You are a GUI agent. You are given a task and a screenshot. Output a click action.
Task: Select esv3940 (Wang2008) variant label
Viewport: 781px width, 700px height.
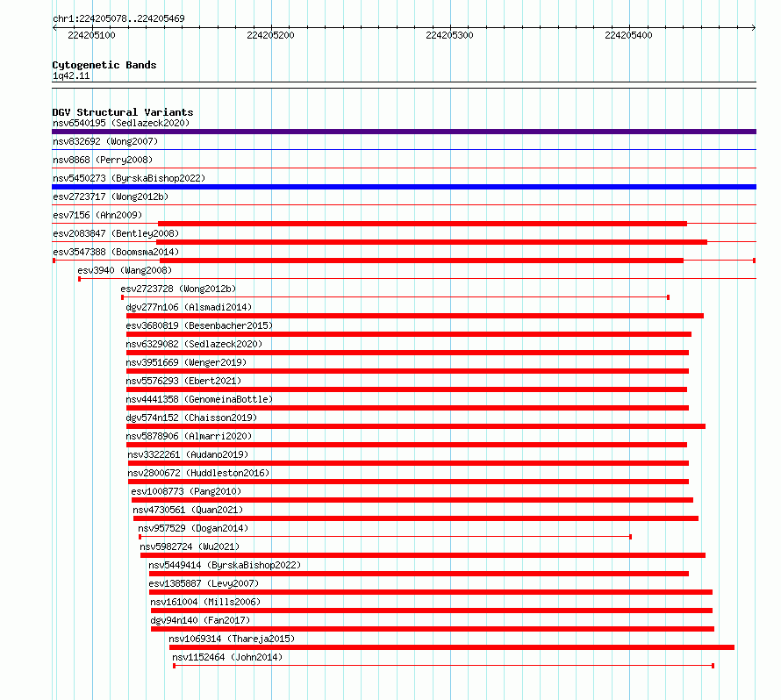(x=125, y=270)
